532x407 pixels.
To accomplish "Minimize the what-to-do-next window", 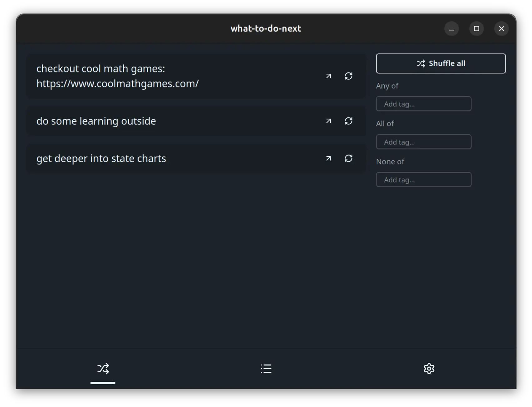I will [451, 29].
